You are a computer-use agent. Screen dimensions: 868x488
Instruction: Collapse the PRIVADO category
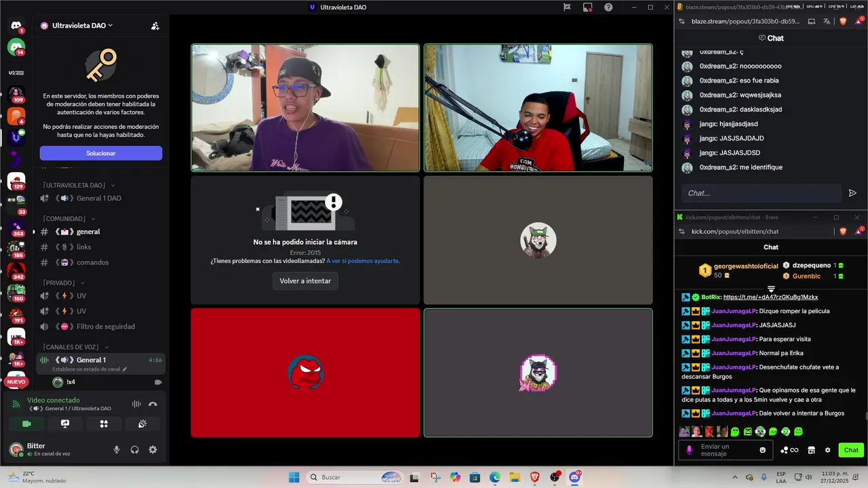pyautogui.click(x=63, y=283)
